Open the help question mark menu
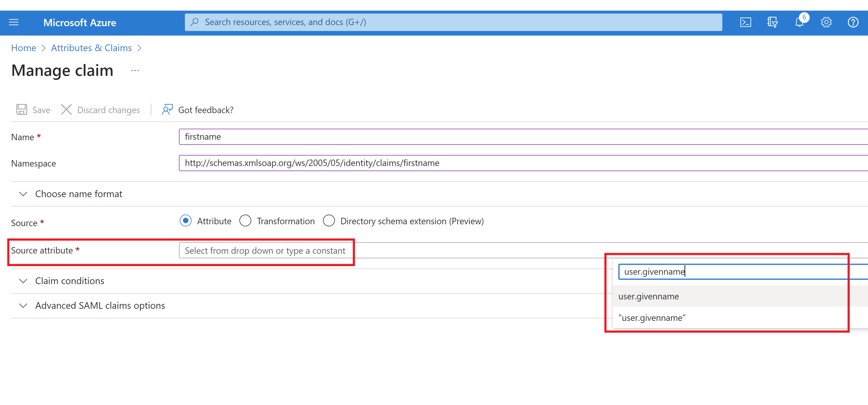Image resolution: width=868 pixels, height=405 pixels. tap(853, 22)
